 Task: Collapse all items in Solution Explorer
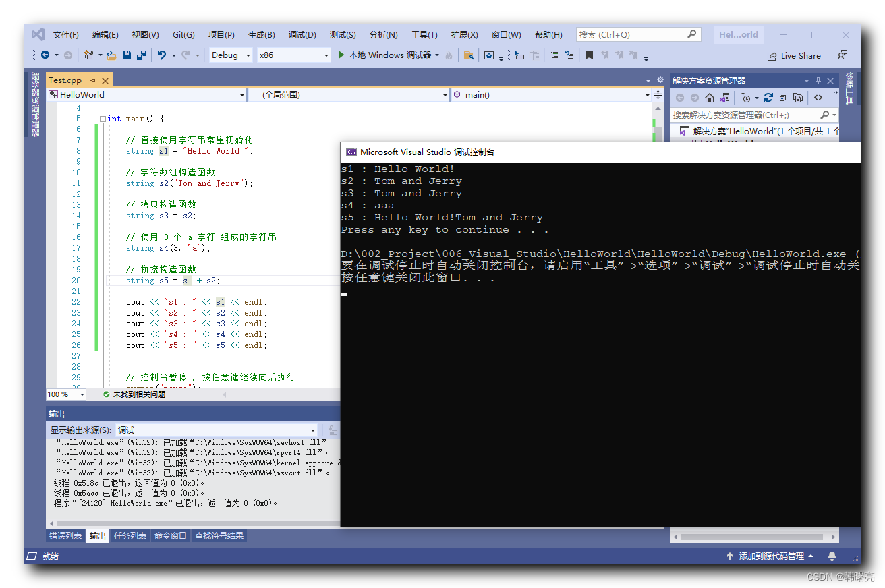[783, 98]
